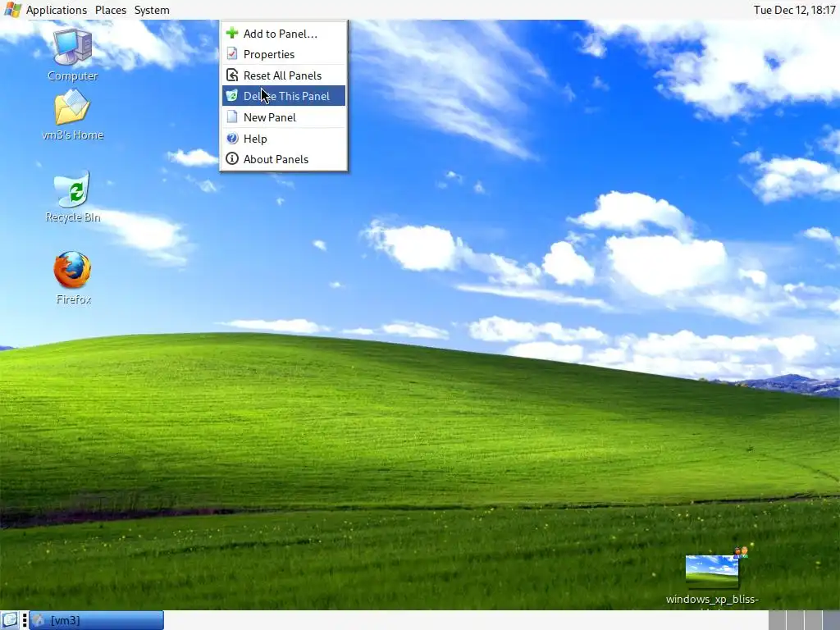Select the windows_xp_bliss image file thumbnail
Screen dimensions: 840x630
711,571
